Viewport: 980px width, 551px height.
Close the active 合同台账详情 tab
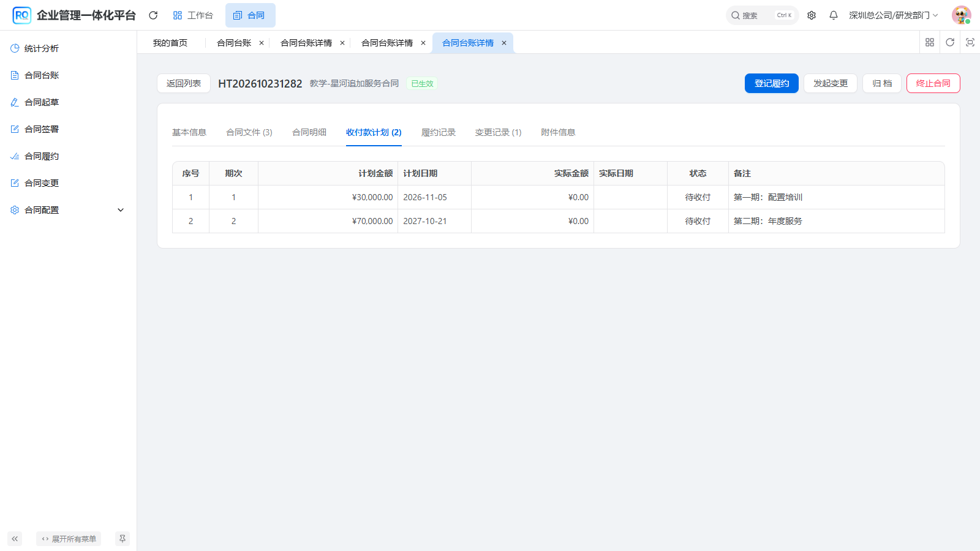504,43
